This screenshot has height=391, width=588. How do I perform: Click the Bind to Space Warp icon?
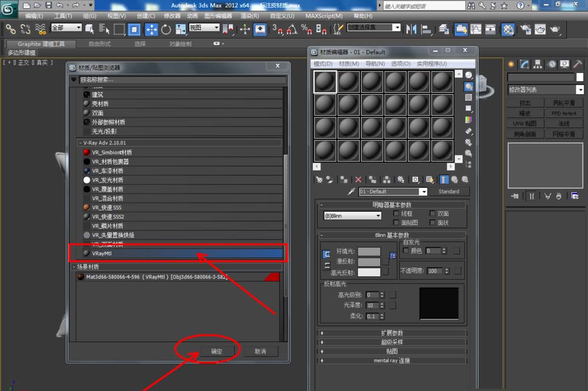40,29
